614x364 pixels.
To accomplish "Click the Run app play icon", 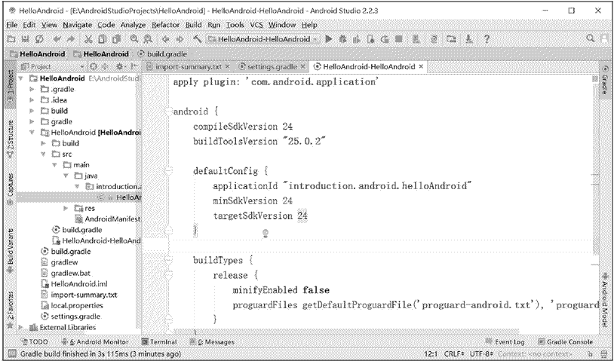I will tap(329, 38).
